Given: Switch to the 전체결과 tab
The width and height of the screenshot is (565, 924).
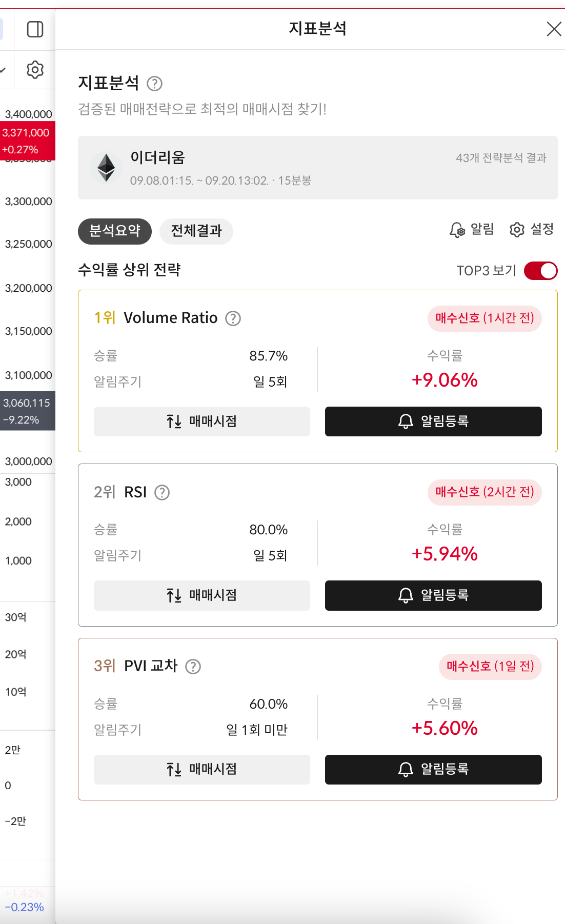Looking at the screenshot, I should (196, 231).
